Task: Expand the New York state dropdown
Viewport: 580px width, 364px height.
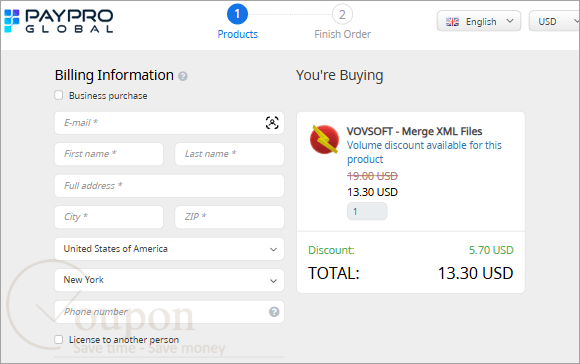Action: 169,280
